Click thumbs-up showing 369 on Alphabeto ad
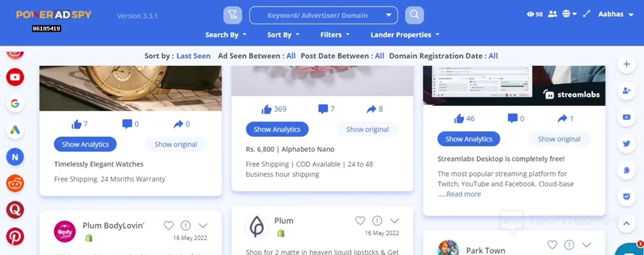 (266, 109)
